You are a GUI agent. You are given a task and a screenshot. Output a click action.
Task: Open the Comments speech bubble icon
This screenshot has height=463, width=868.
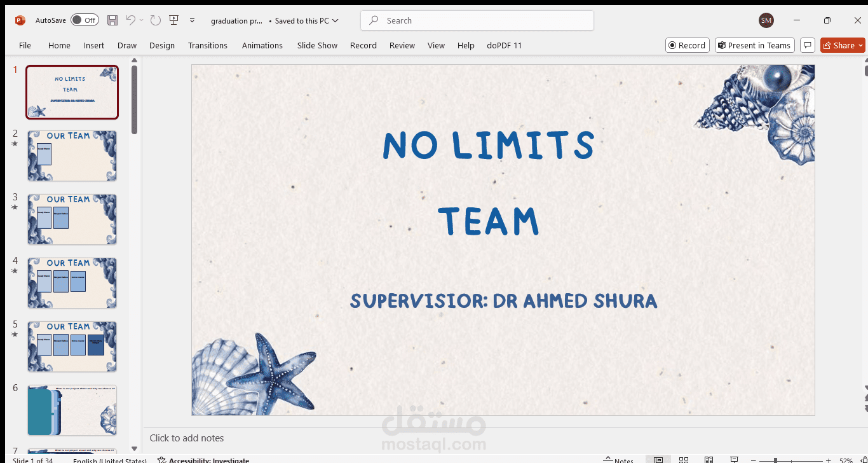coord(808,45)
